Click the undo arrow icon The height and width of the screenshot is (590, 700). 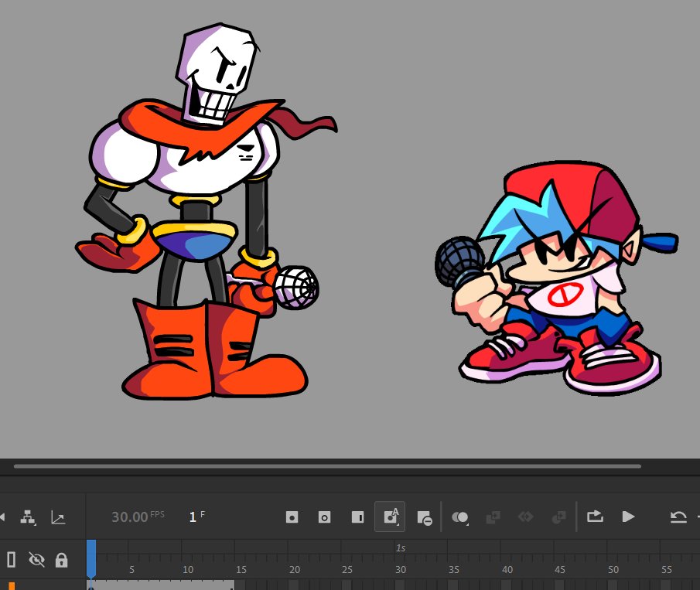[679, 517]
